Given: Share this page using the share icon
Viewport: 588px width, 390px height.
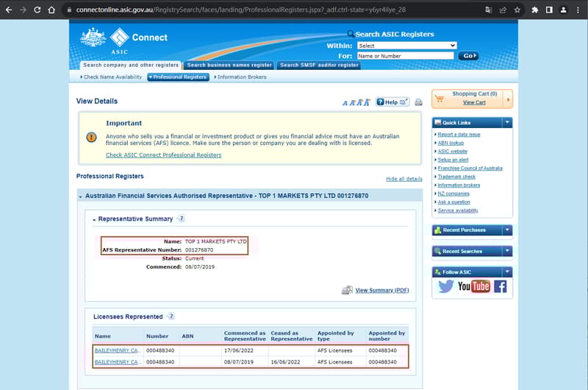Looking at the screenshot, I should [x=503, y=10].
